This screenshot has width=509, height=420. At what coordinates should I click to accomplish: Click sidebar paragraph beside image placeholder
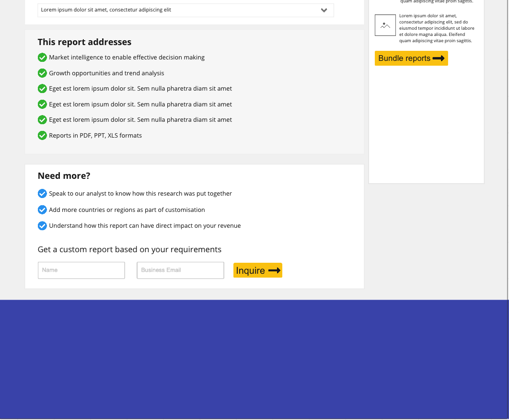click(x=437, y=28)
